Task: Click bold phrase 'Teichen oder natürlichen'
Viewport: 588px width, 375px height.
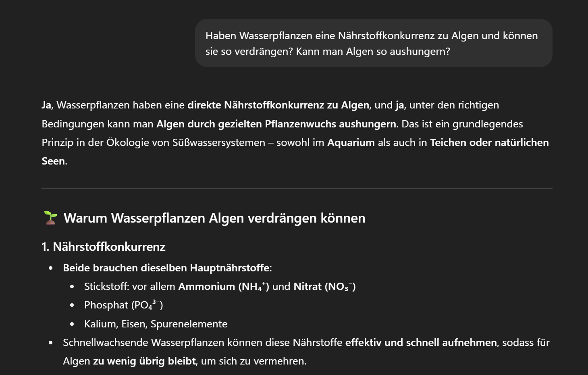Action: tap(489, 143)
